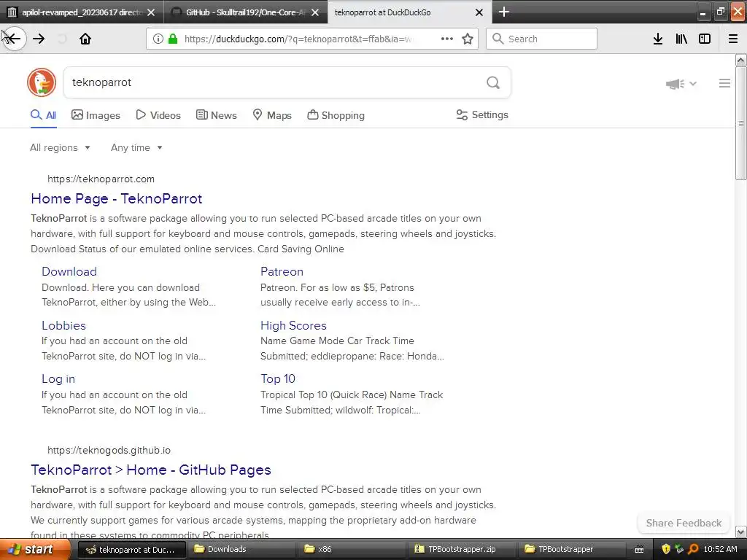Open the Log in sitelink

[x=58, y=379]
